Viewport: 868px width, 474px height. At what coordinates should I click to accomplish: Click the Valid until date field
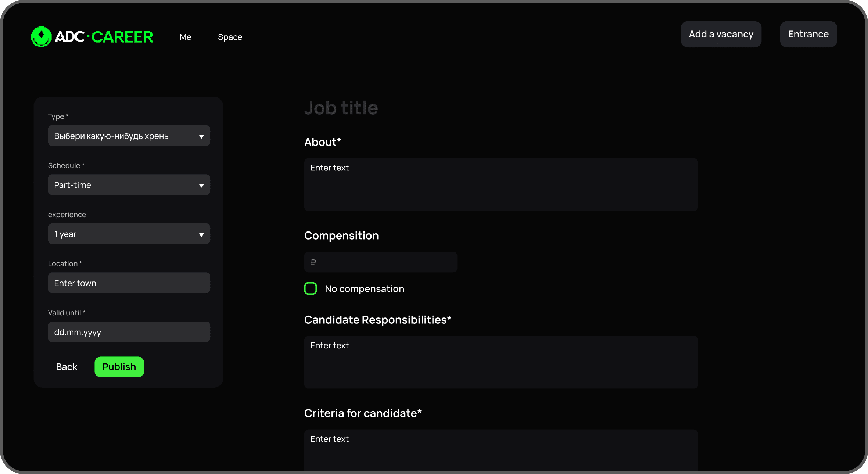(129, 332)
